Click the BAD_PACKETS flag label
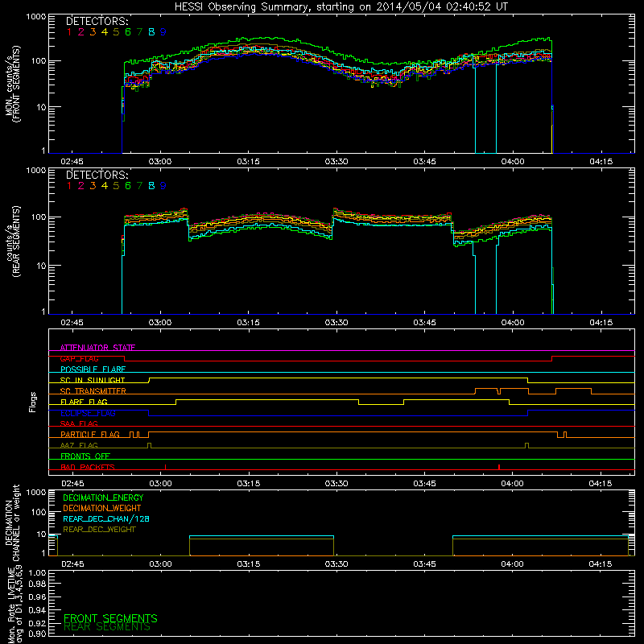Image resolution: width=644 pixels, height=644 pixels. pos(88,467)
